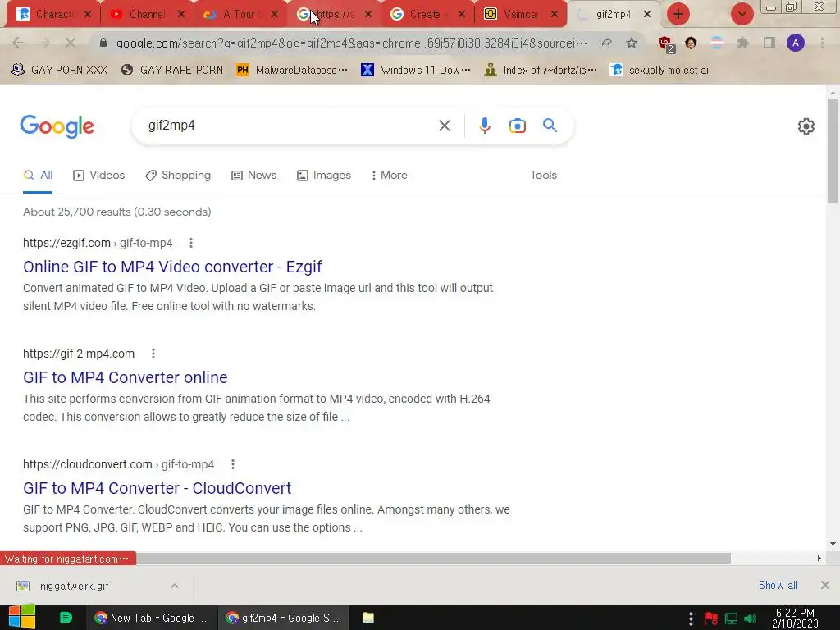840x630 pixels.
Task: Focus the address bar URL
Action: pos(351,43)
